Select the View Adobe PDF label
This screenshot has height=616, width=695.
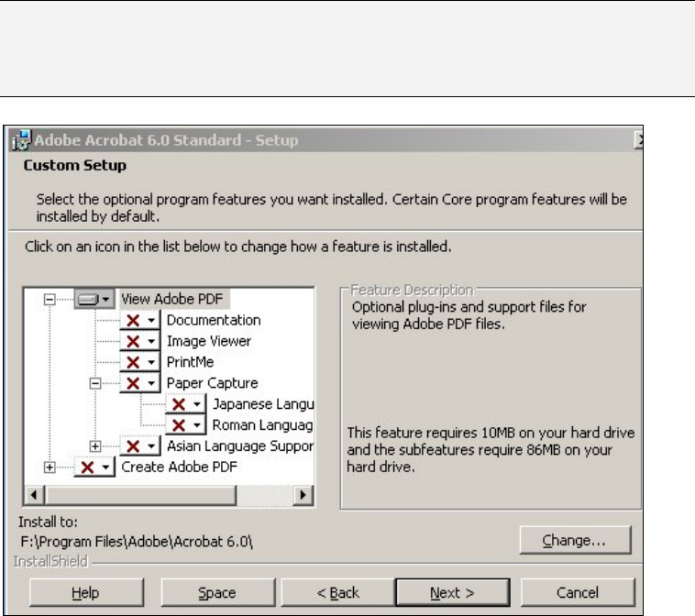point(172,299)
